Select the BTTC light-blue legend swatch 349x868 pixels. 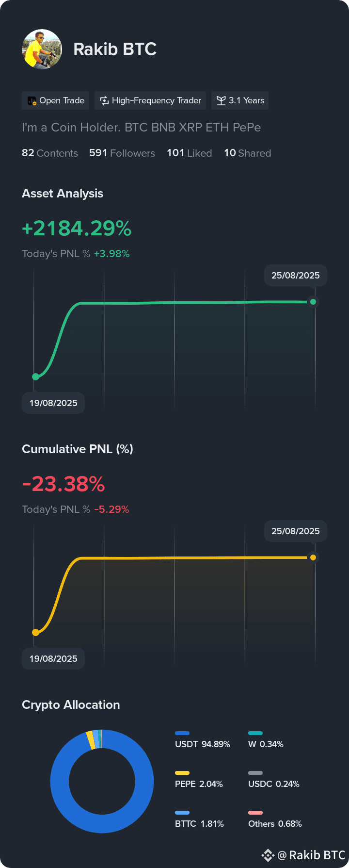tap(182, 813)
